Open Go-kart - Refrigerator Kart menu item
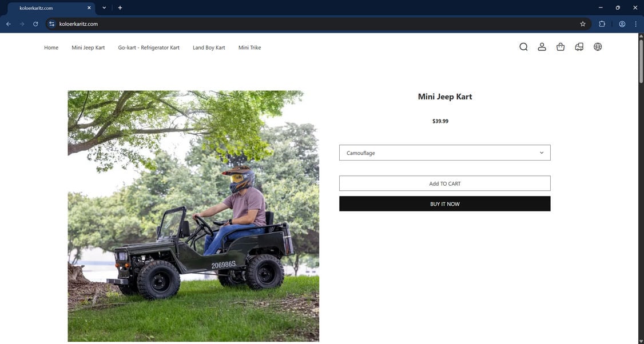644x344 pixels. point(149,47)
